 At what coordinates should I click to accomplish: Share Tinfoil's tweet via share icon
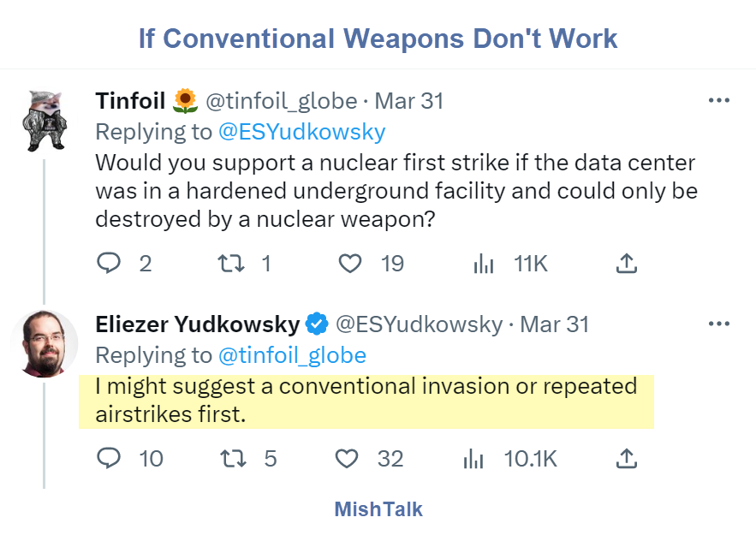[627, 264]
